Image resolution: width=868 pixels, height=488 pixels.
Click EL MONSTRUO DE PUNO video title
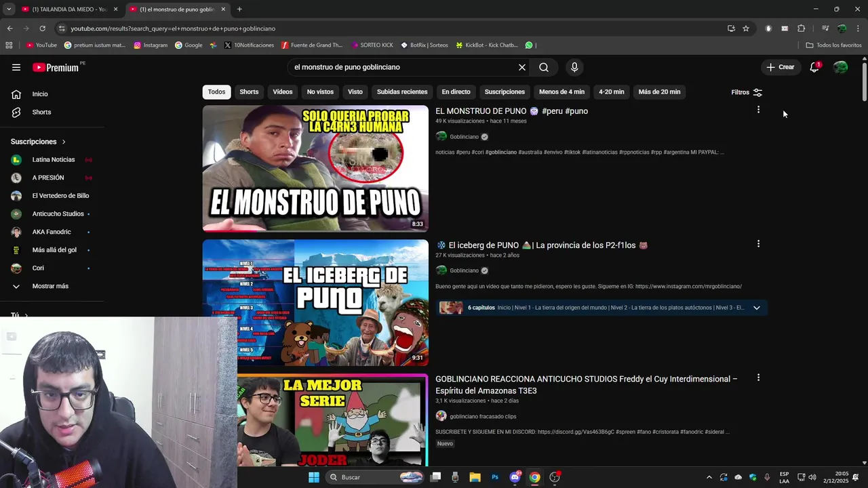[x=511, y=111]
